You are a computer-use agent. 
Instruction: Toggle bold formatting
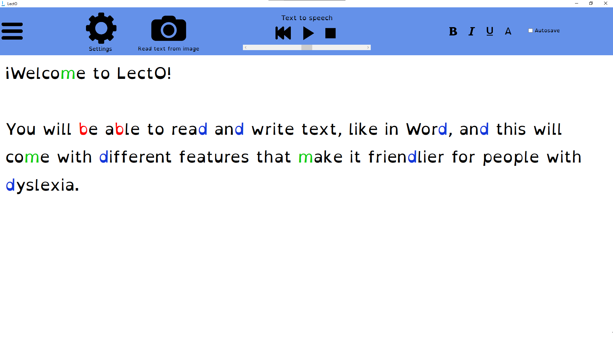pyautogui.click(x=453, y=31)
